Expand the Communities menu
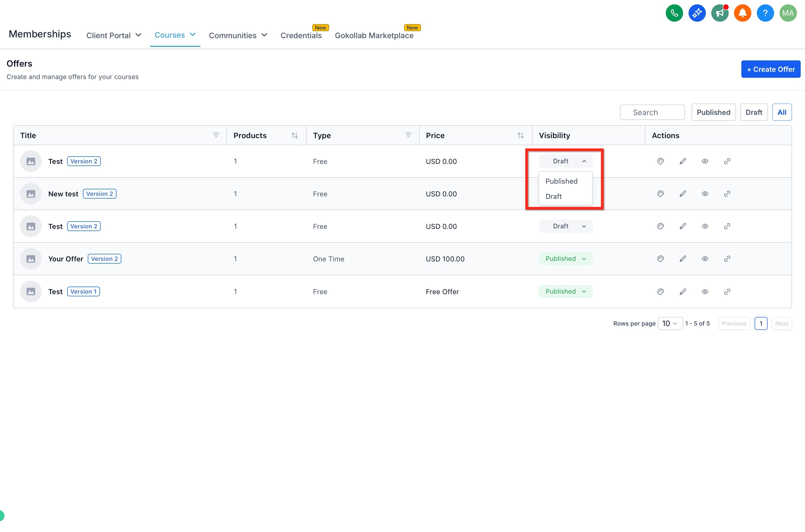Viewport: 805px width, 532px height. (238, 35)
